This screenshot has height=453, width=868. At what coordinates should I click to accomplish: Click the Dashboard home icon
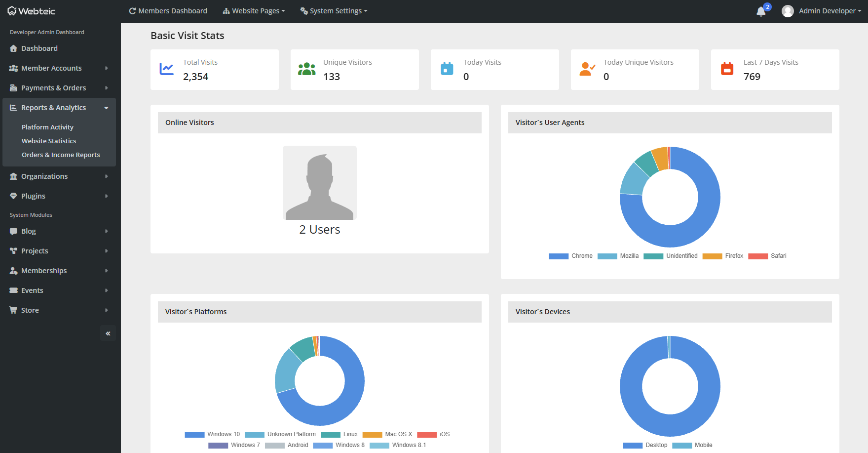(13, 48)
